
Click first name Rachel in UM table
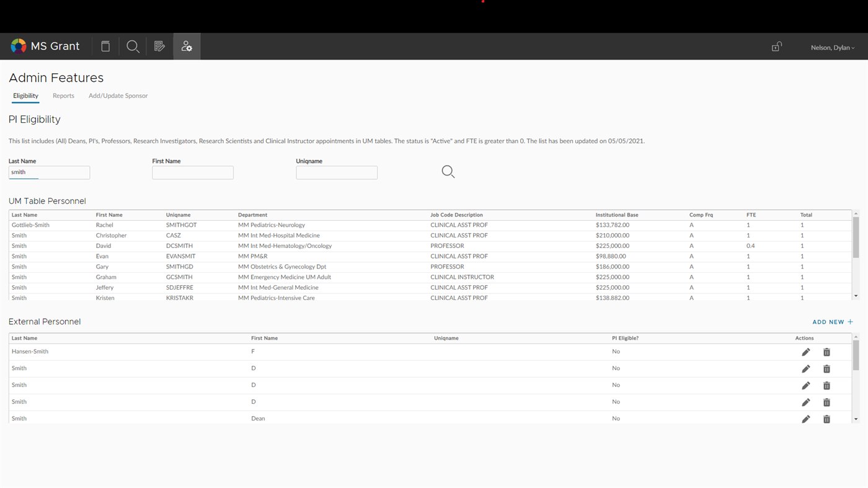104,225
